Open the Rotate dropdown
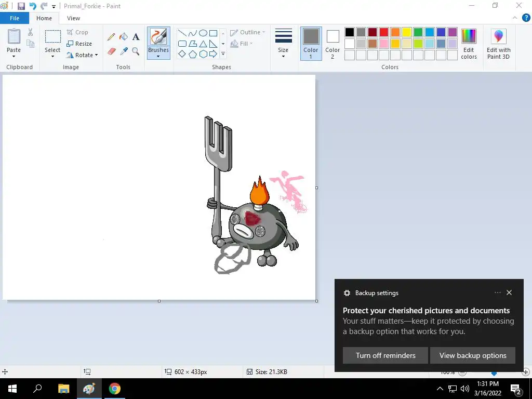532x399 pixels. (82, 55)
